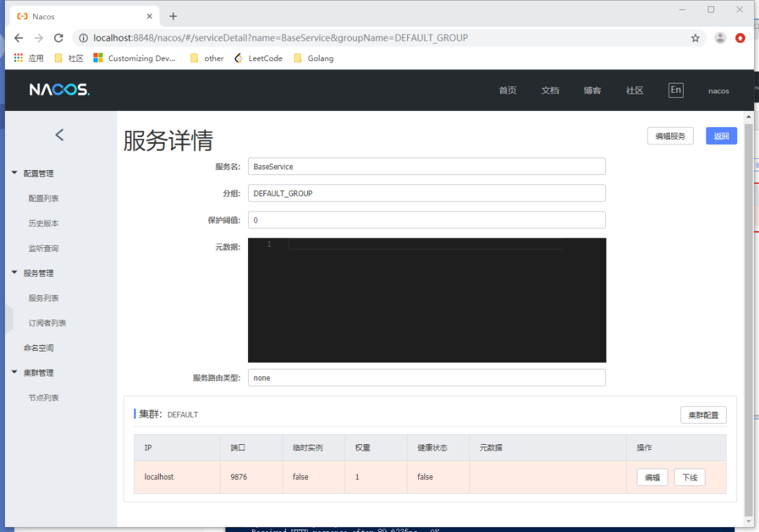The height and width of the screenshot is (532, 759).
Task: Open the LeetCode bookmark
Action: [x=259, y=58]
